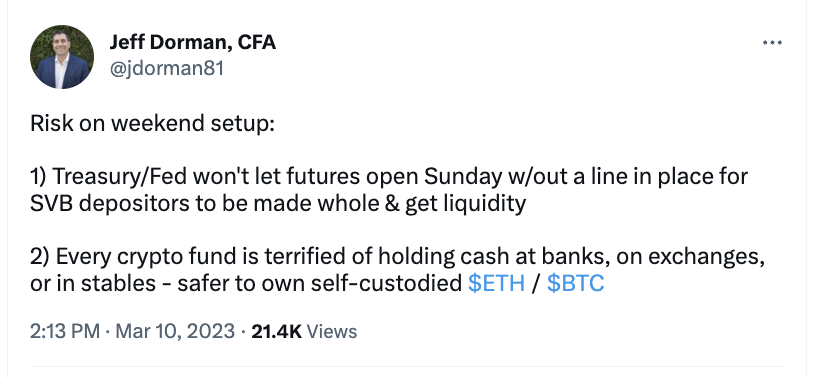This screenshot has width=814, height=378.
Task: Open the $BTC cashtag link
Action: (x=576, y=284)
